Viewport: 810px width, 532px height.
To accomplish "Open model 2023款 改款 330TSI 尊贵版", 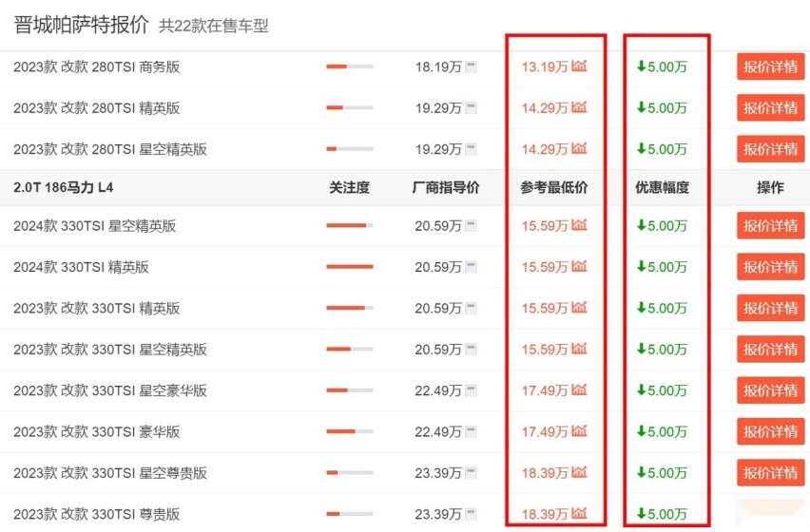I will click(97, 515).
